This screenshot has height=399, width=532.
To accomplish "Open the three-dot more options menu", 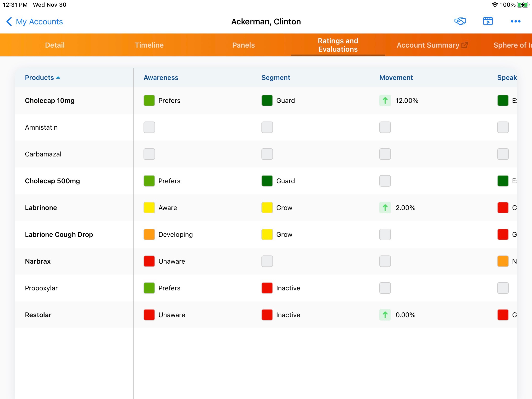I will pyautogui.click(x=515, y=21).
